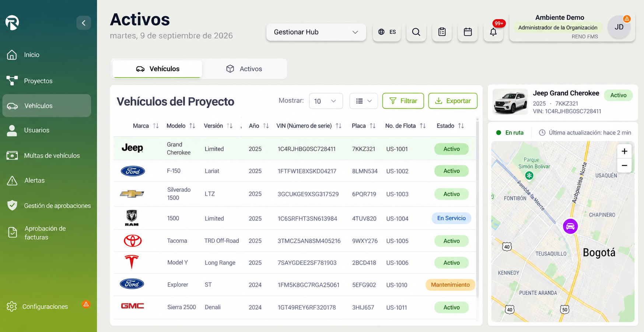The width and height of the screenshot is (644, 332).
Task: Zoom out on the map
Action: click(x=624, y=165)
